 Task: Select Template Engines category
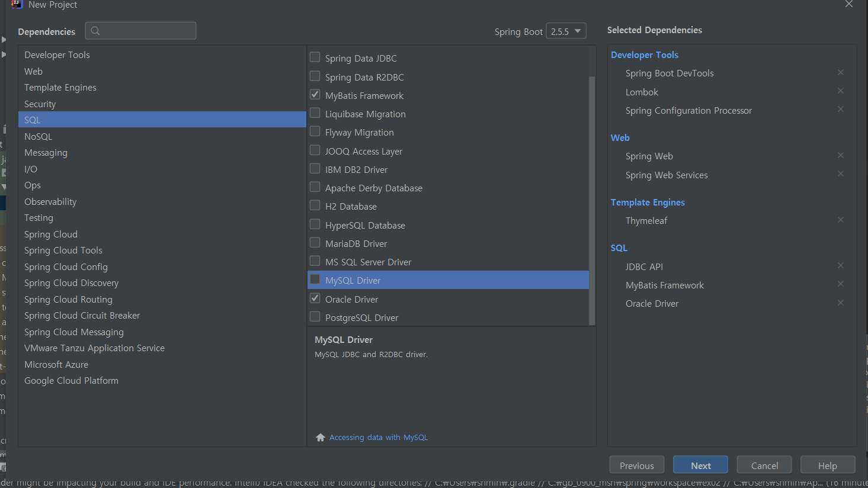click(x=162, y=87)
